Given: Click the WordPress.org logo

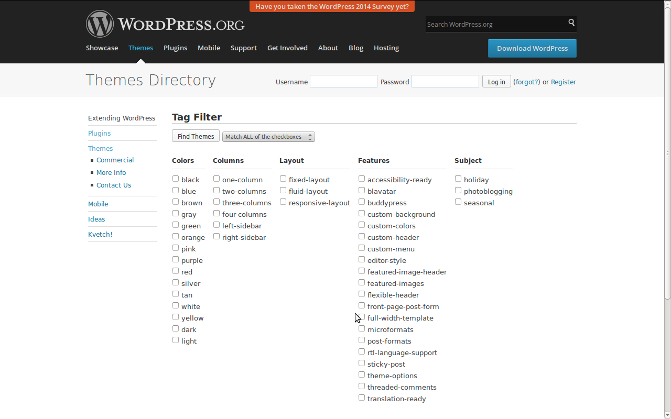Looking at the screenshot, I should [165, 24].
